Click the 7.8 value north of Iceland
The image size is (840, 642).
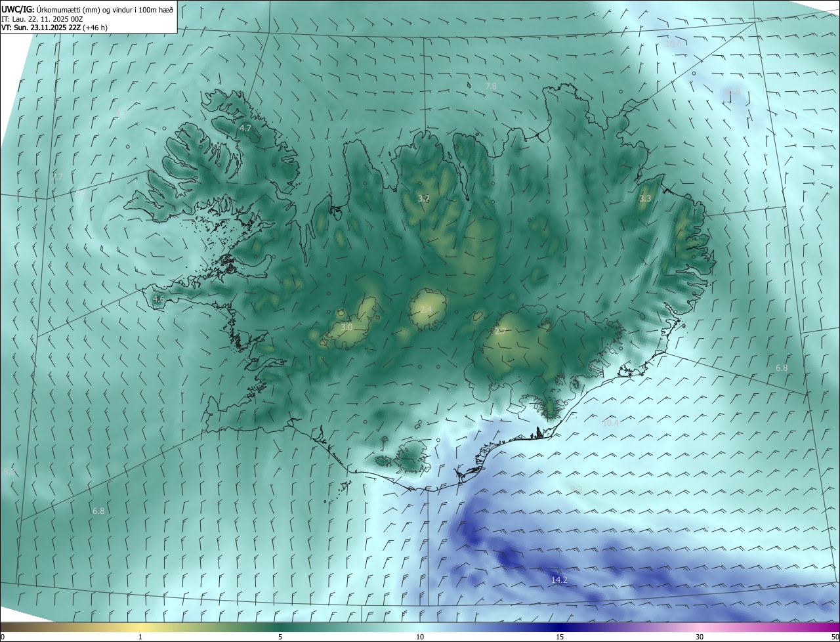[x=491, y=87]
